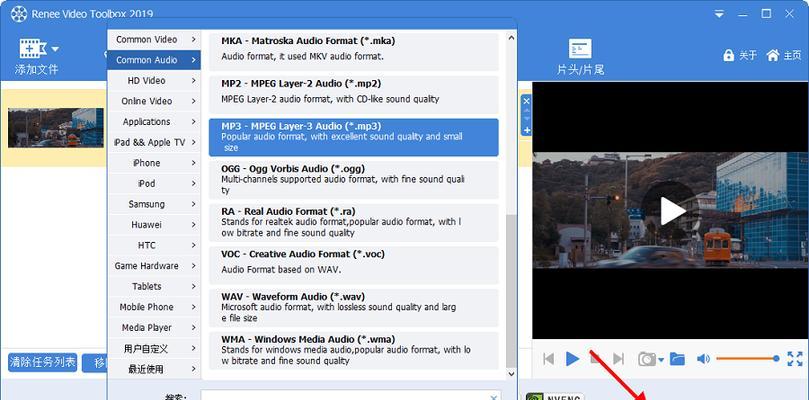Open the Media Player category

click(x=154, y=328)
